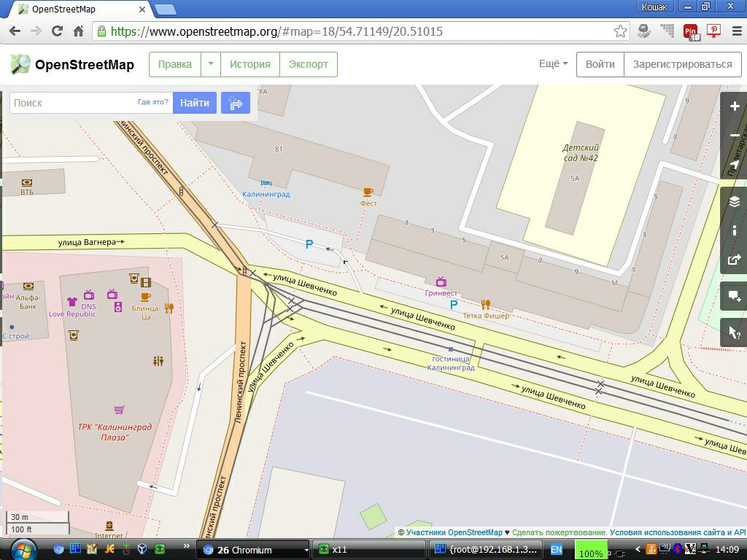The height and width of the screenshot is (560, 747).
Task: Open the Экспорт tab
Action: tap(309, 64)
